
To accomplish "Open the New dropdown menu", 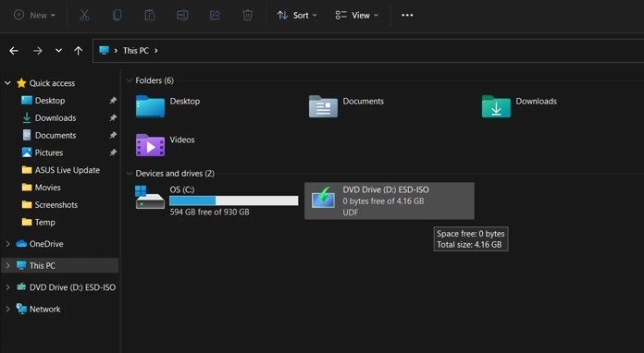I will (x=34, y=15).
